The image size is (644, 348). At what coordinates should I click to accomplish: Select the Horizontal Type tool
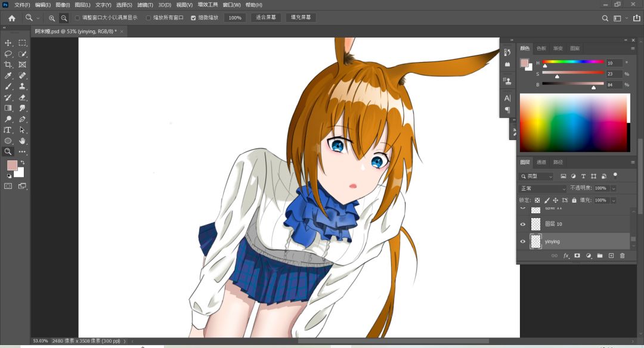pos(8,130)
